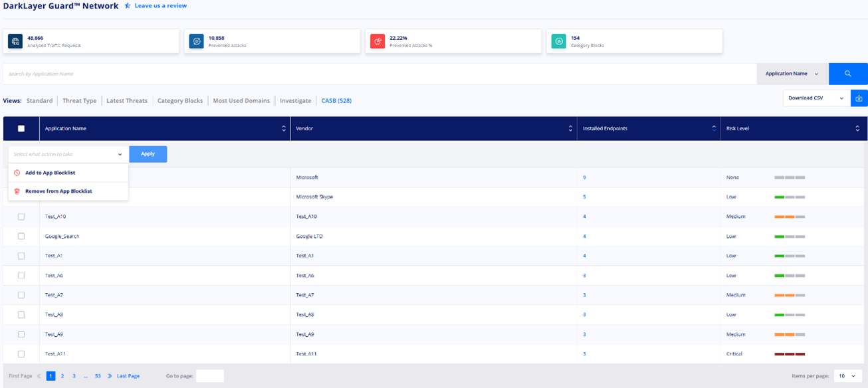Image resolution: width=868 pixels, height=388 pixels.
Task: Go to previous page double chevron
Action: 39,376
